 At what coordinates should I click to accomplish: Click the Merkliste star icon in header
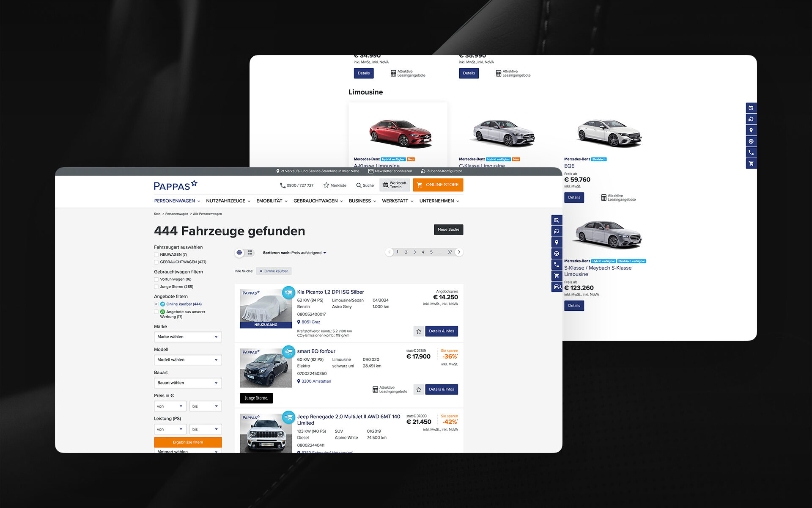(326, 185)
